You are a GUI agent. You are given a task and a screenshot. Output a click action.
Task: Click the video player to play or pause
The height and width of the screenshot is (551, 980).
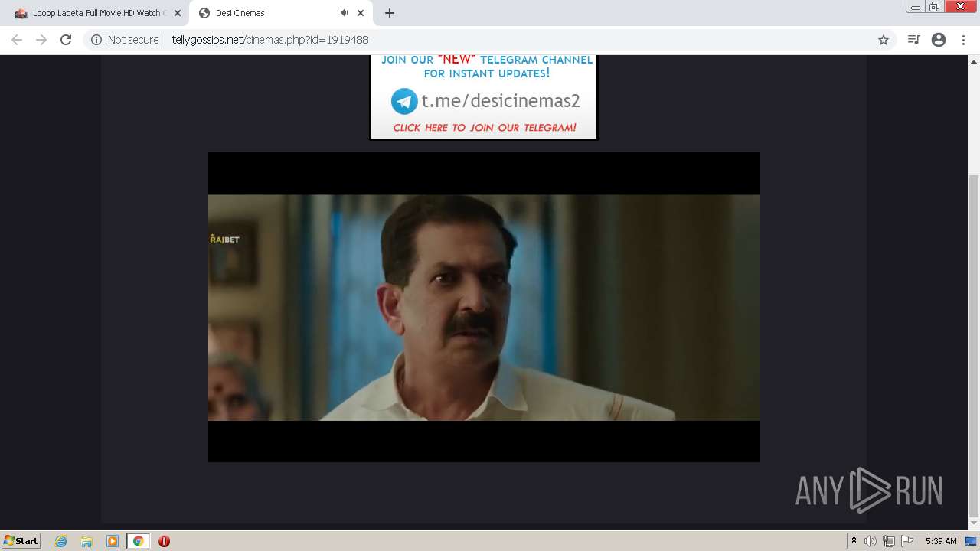pos(484,307)
